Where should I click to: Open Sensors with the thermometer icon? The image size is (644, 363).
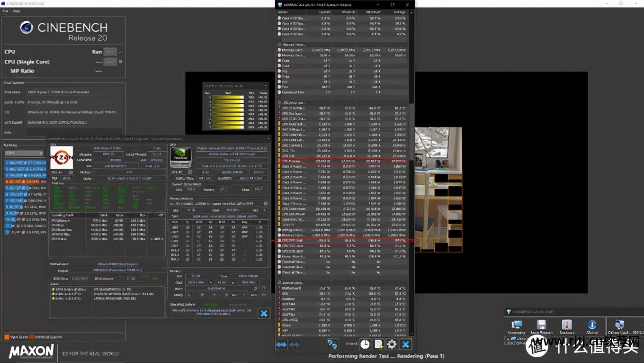(566, 327)
